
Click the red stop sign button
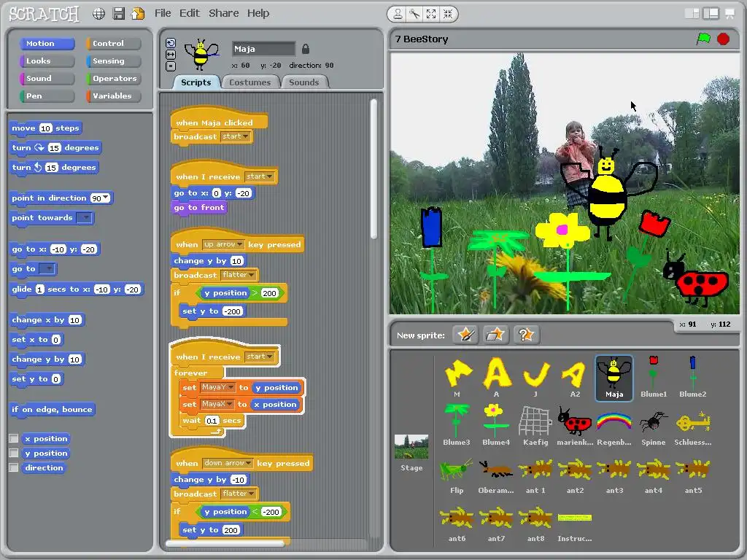(x=723, y=39)
